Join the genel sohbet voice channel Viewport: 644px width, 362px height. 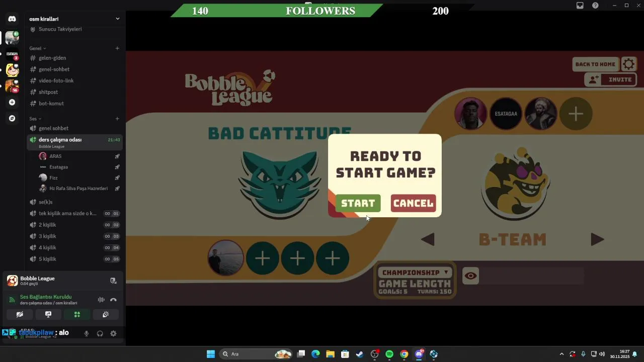pos(74,128)
